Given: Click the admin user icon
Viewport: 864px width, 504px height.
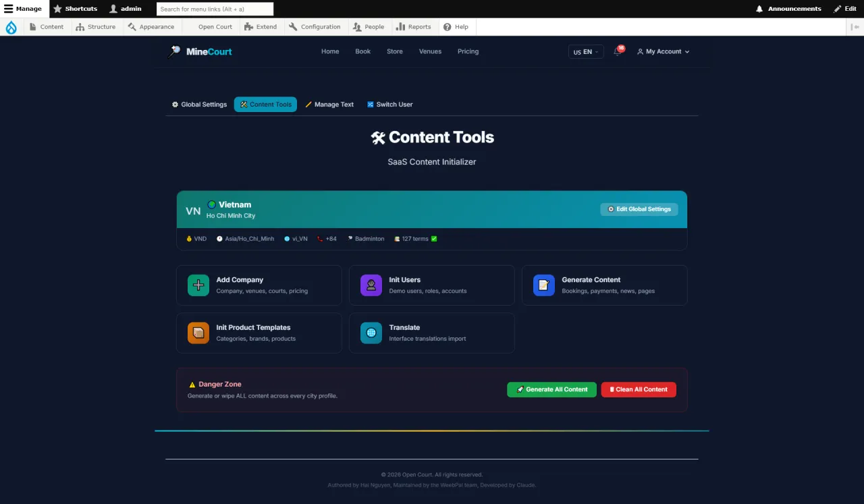Looking at the screenshot, I should pyautogui.click(x=113, y=9).
